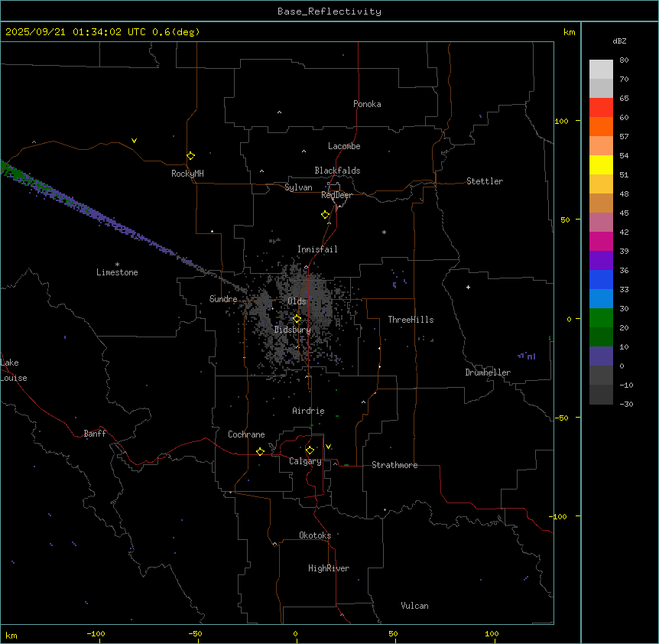Click the Ponoka city label

pyautogui.click(x=367, y=104)
